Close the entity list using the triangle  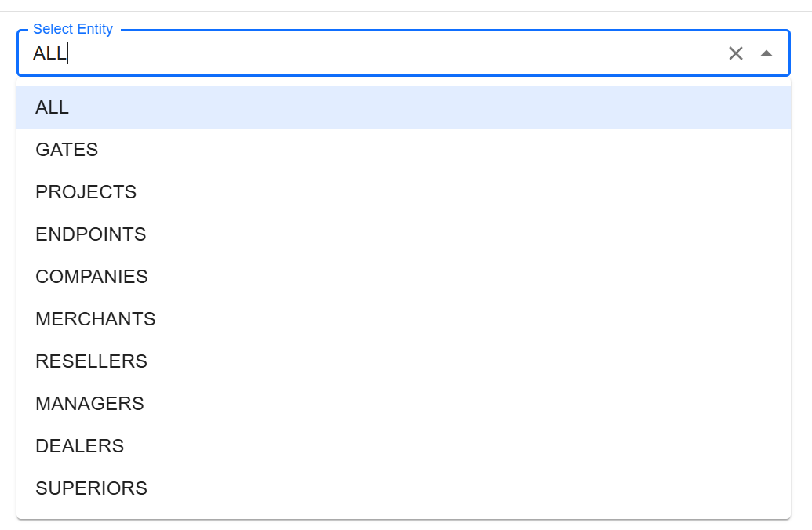click(766, 53)
